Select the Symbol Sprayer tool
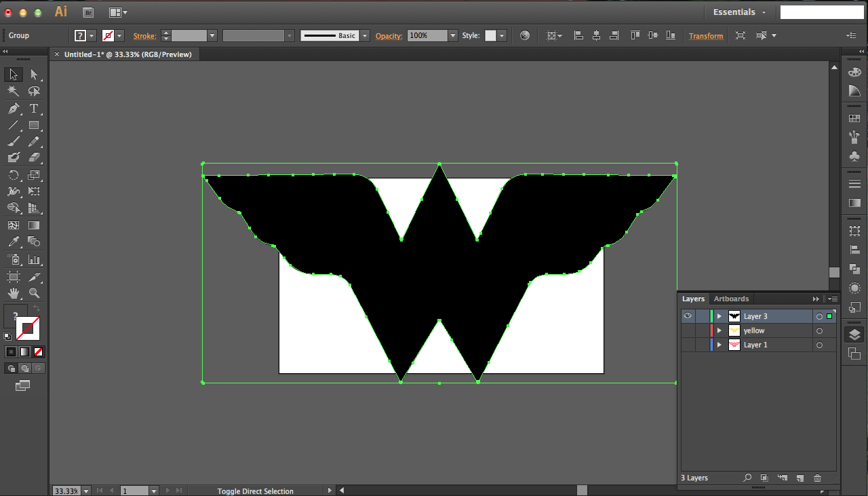 [x=14, y=259]
